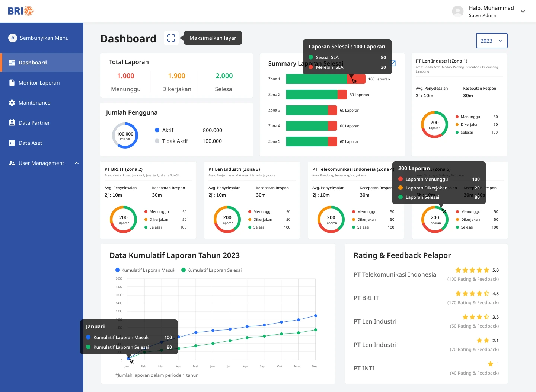Click the Maintenance gear icon
536x392 pixels.
(12, 103)
